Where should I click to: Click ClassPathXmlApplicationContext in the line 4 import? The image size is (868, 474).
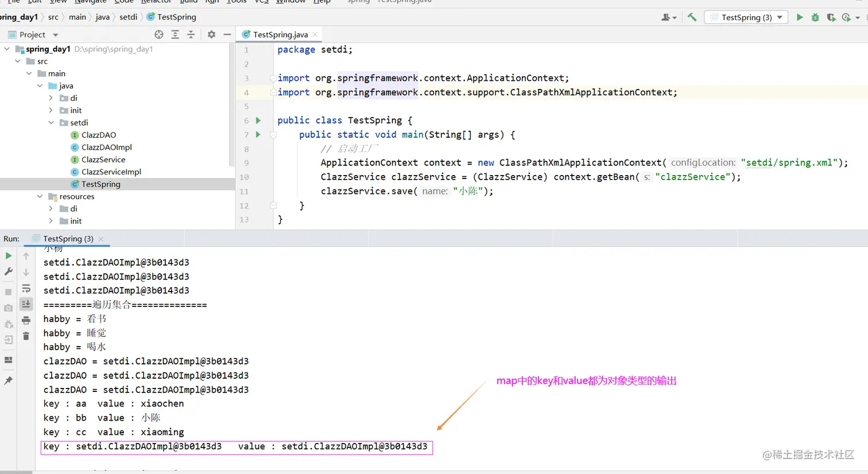tap(591, 92)
